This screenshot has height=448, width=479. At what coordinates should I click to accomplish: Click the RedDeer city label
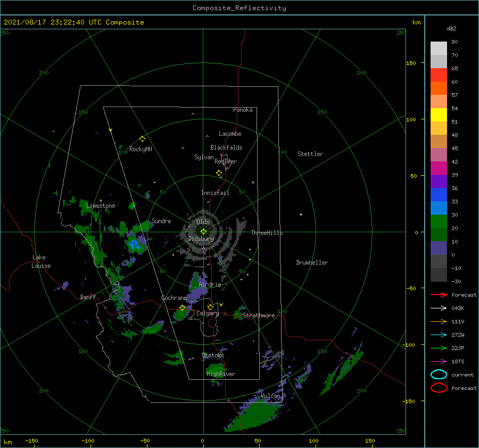tap(226, 161)
